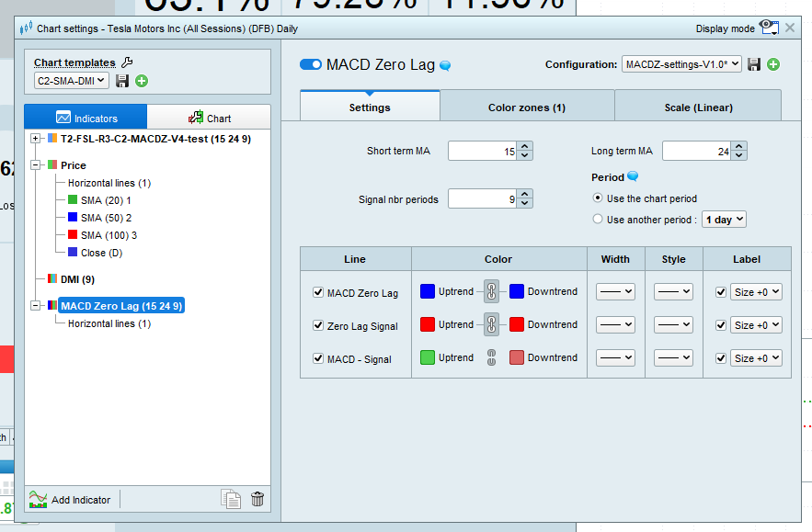Toggle color link for MACD - Signal row
This screenshot has width=812, height=532.
point(491,357)
